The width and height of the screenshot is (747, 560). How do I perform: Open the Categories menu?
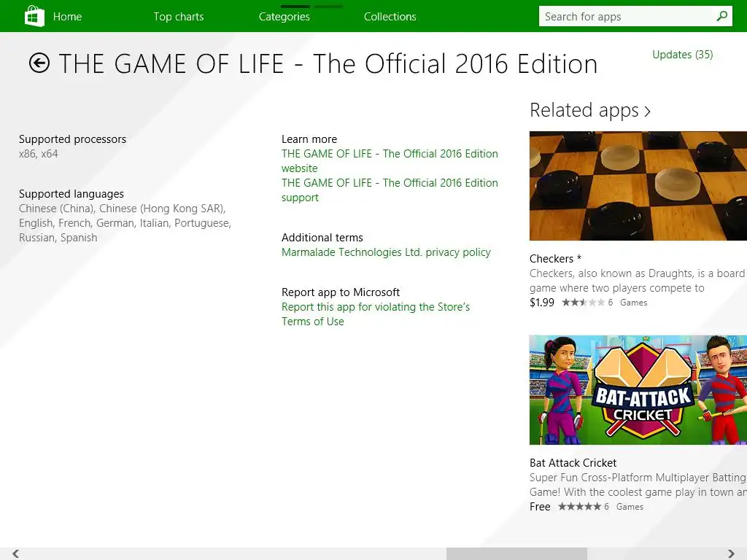(x=285, y=17)
